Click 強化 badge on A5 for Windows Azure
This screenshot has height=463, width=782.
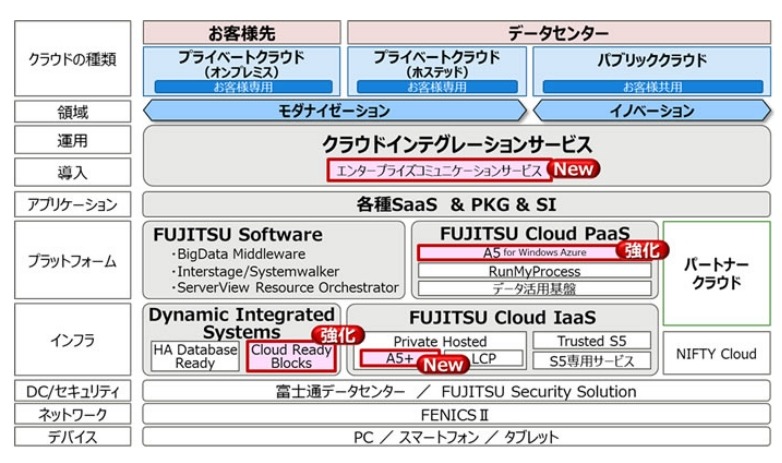point(642,250)
